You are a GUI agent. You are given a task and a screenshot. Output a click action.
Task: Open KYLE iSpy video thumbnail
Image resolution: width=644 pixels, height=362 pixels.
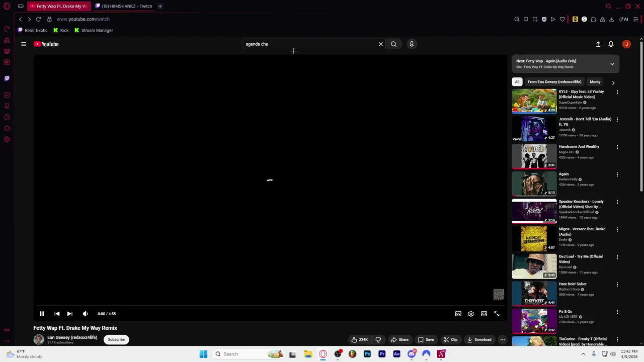click(534, 101)
